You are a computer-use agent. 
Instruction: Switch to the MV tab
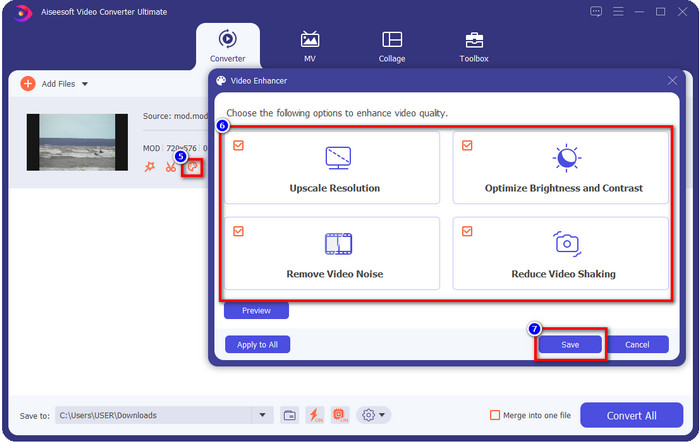pyautogui.click(x=310, y=46)
